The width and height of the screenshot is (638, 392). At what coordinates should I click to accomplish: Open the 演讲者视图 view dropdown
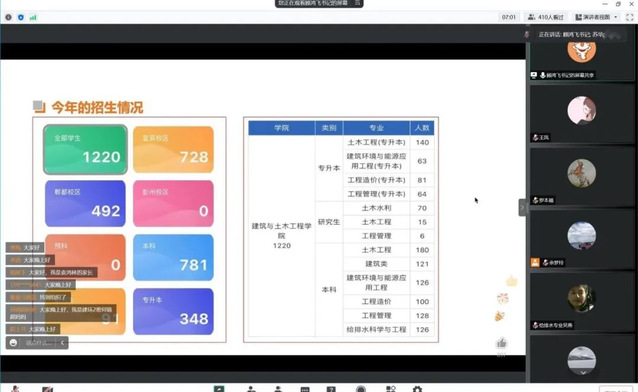click(596, 17)
